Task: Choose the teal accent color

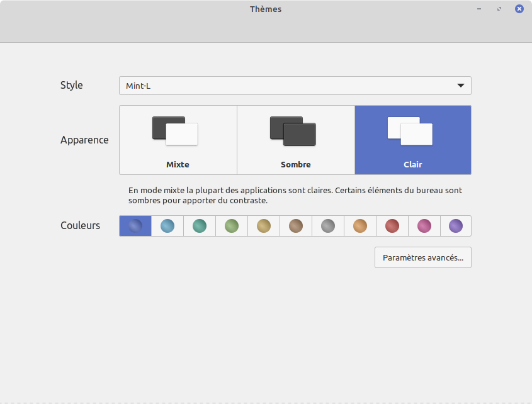Action: coord(200,226)
